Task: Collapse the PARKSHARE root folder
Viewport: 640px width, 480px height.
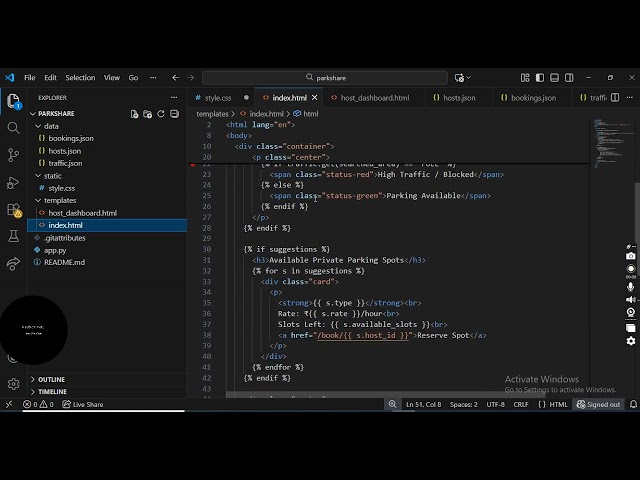Action: [33, 113]
